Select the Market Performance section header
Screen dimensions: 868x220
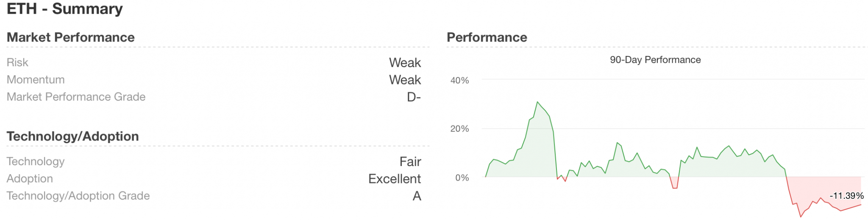point(71,37)
